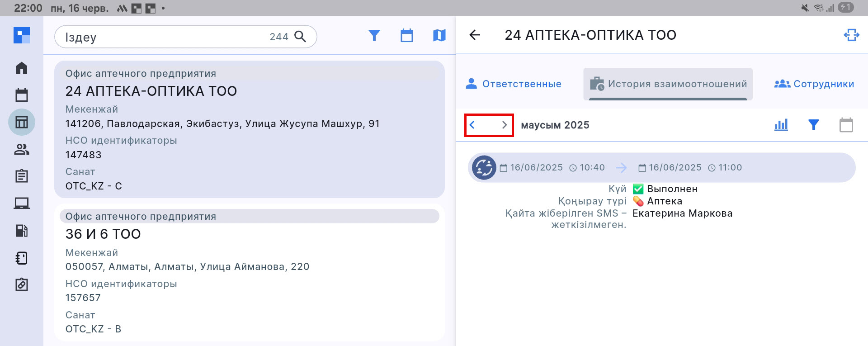868x346 pixels.
Task: Go to the next month after маусым 2025
Action: click(504, 125)
